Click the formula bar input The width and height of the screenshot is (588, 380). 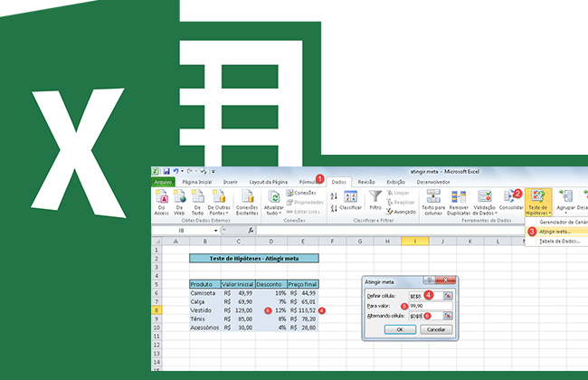(x=390, y=231)
